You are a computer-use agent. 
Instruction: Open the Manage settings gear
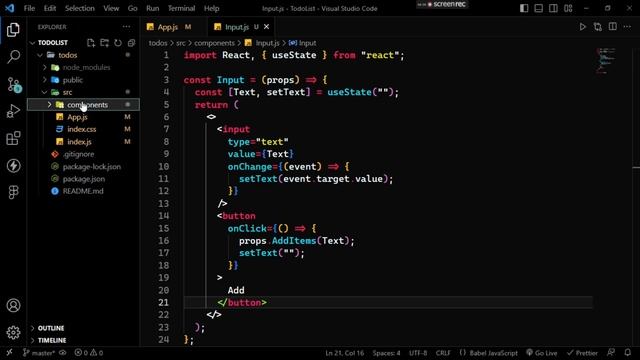13,332
